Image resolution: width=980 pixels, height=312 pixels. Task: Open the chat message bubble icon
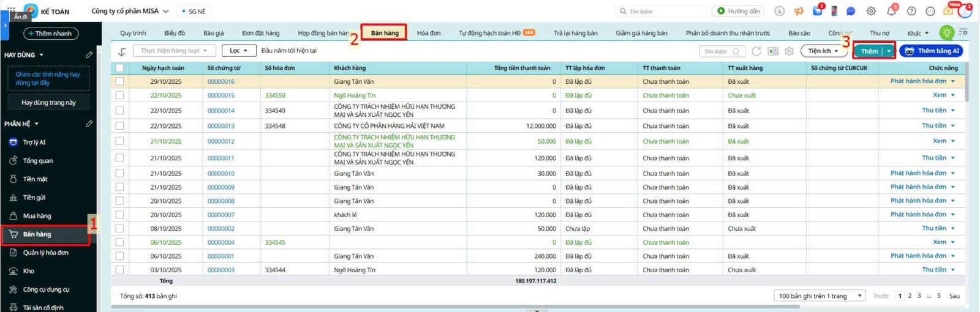[851, 11]
